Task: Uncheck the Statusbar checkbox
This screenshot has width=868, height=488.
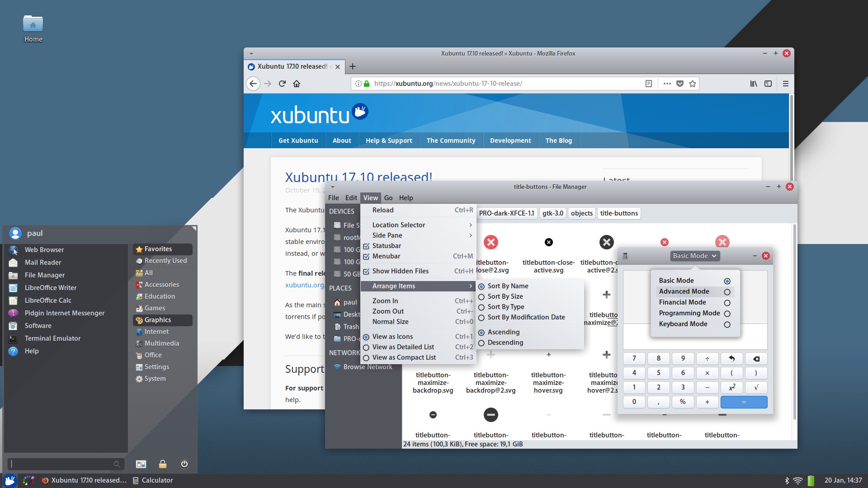Action: (366, 246)
